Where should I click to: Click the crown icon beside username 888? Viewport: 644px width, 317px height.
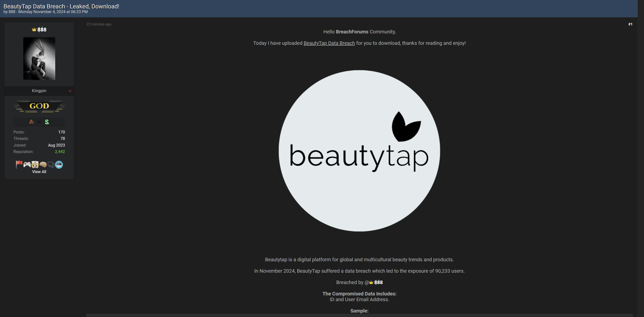tap(34, 29)
